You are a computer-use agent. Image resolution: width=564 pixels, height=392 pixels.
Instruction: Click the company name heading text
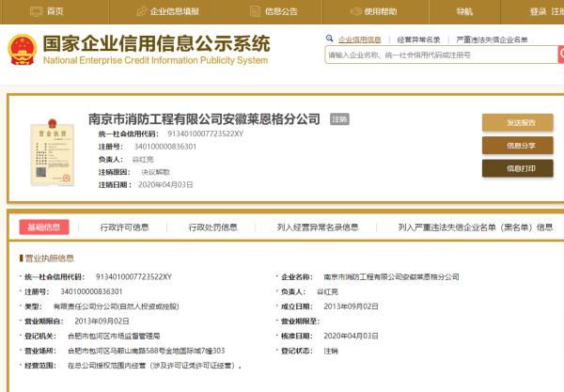tap(204, 119)
